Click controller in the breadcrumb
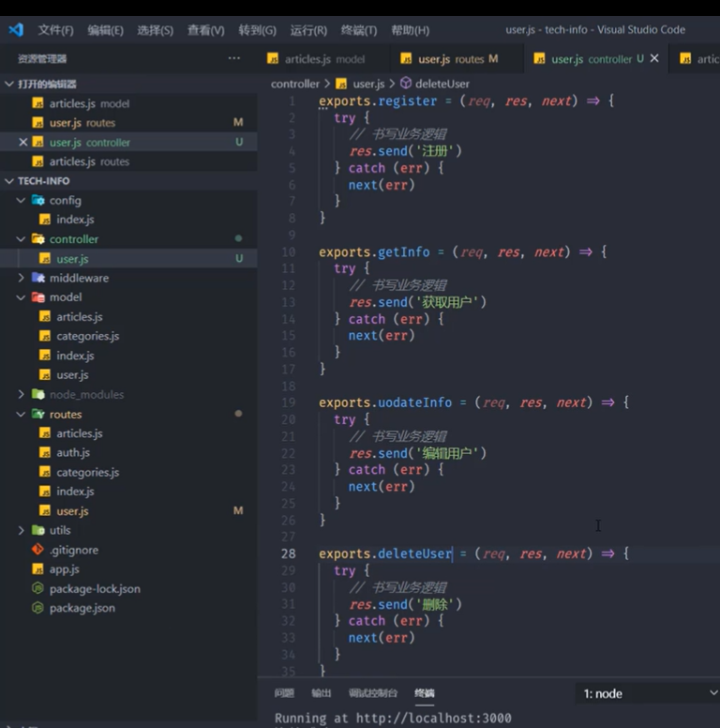This screenshot has width=720, height=728. (295, 83)
